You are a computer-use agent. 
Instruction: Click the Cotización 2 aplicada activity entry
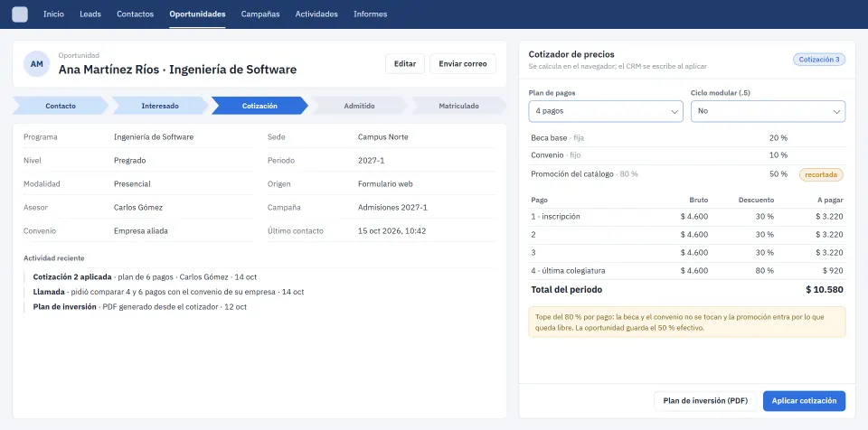(x=145, y=276)
